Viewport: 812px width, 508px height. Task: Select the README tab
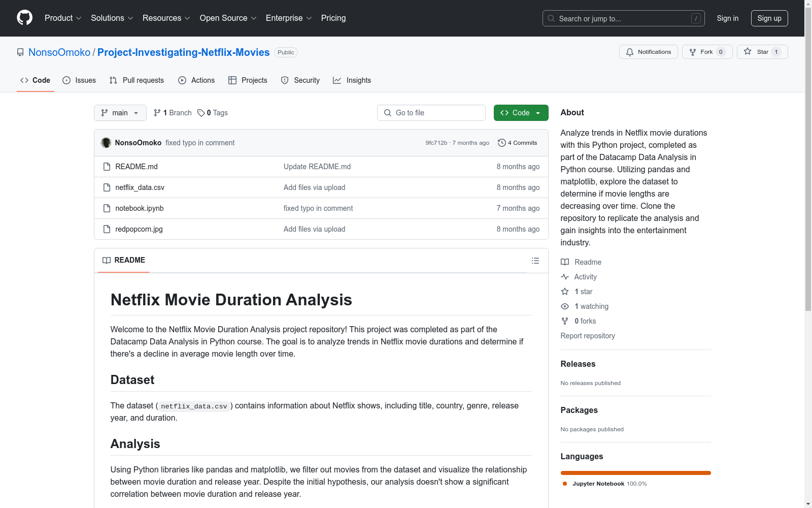click(124, 260)
